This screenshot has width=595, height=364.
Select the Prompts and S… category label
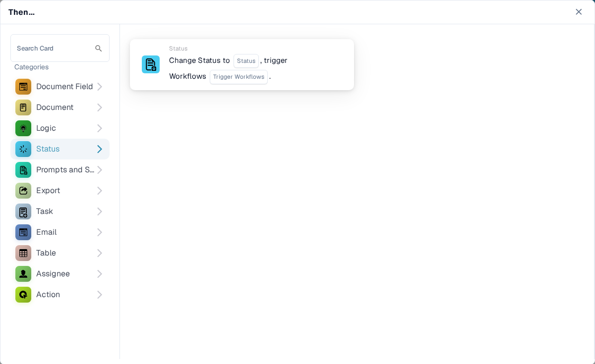(x=65, y=170)
